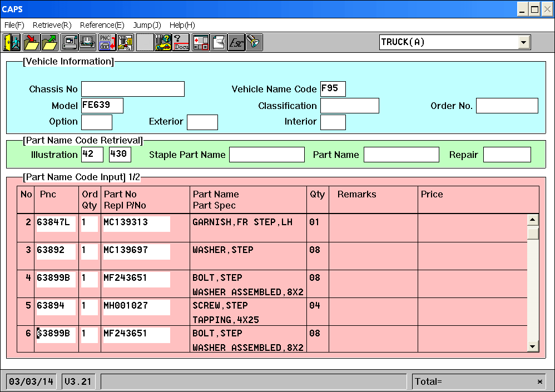The image size is (555, 392).
Task: Click version V3.21 in status bar
Action: pyautogui.click(x=78, y=382)
